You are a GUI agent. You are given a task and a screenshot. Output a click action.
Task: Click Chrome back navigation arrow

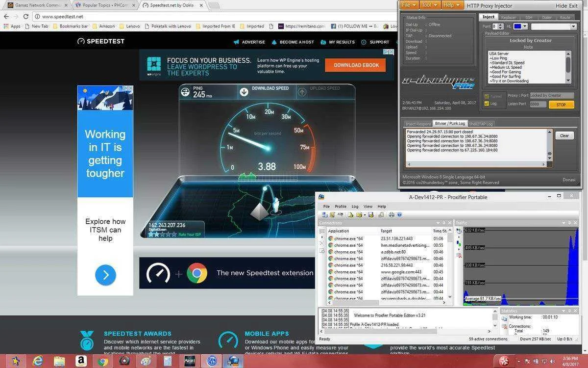(6, 16)
